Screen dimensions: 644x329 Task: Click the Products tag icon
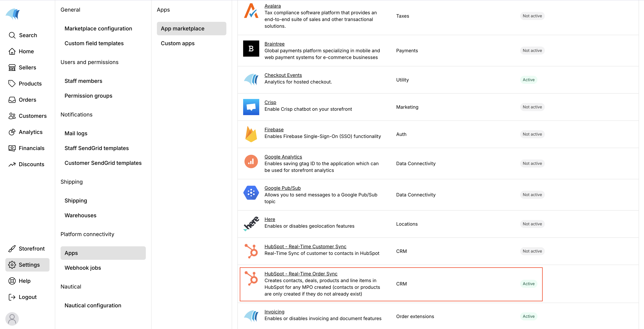click(x=12, y=84)
